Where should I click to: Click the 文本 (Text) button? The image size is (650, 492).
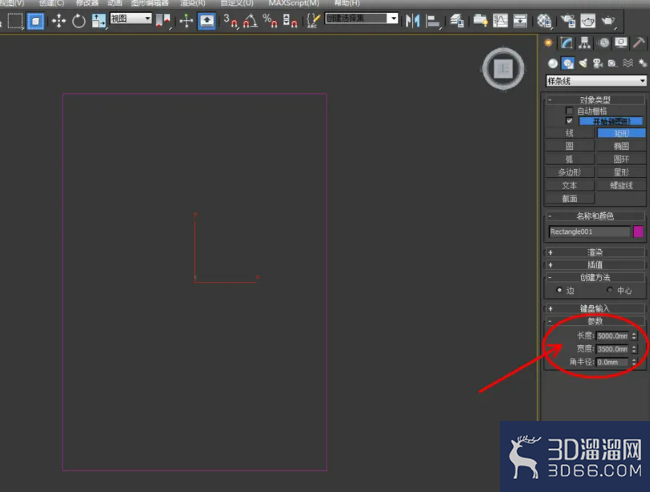click(570, 185)
